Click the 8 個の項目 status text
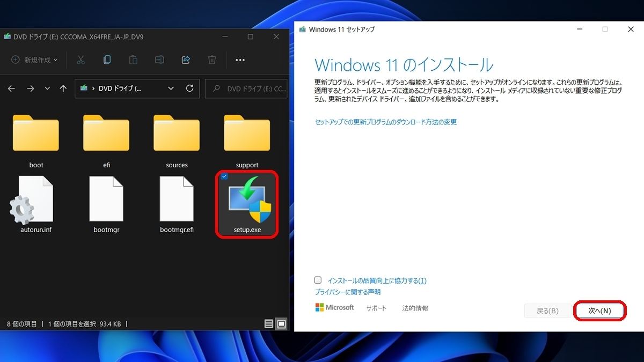The image size is (644, 362). (x=22, y=324)
